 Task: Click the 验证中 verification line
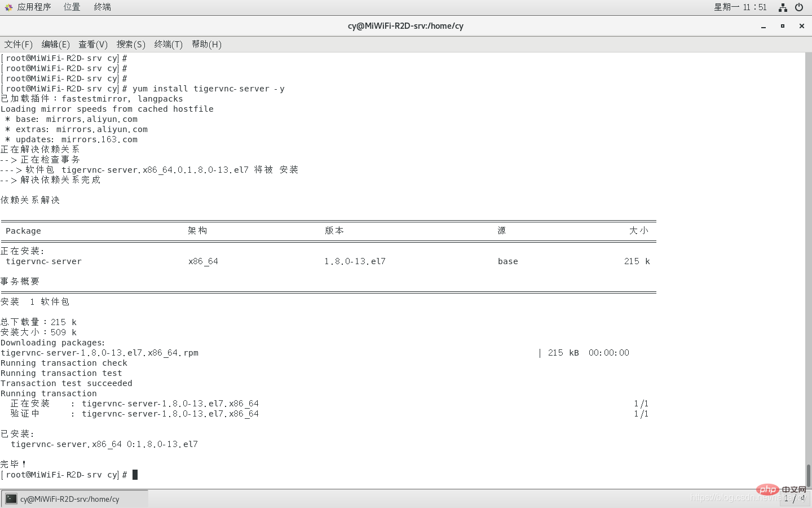point(329,414)
